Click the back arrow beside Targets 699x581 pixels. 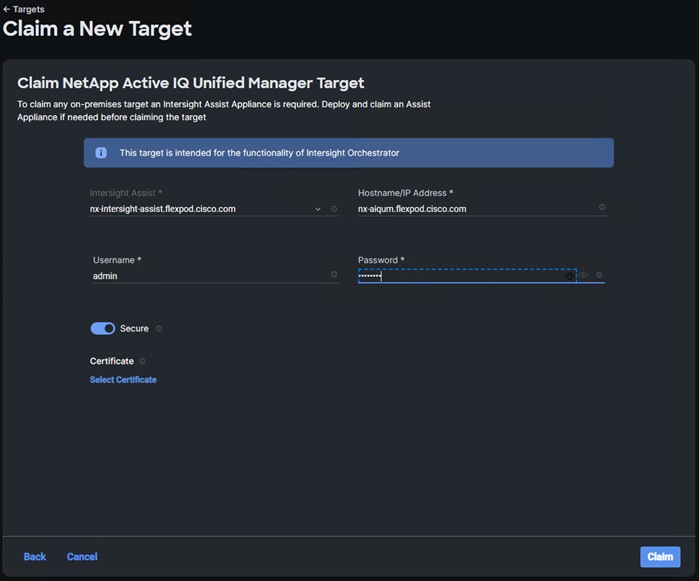[7, 9]
